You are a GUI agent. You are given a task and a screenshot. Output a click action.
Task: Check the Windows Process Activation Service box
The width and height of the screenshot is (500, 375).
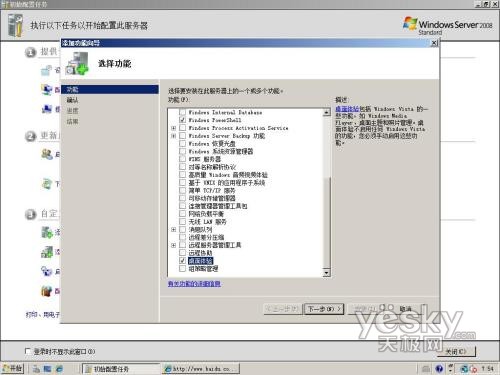click(x=182, y=128)
